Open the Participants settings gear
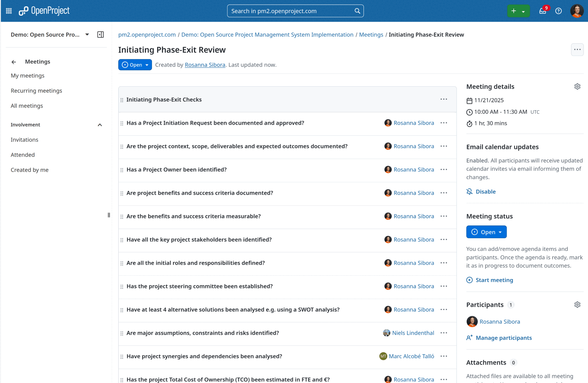Viewport: 588px width, 383px height. pos(577,305)
